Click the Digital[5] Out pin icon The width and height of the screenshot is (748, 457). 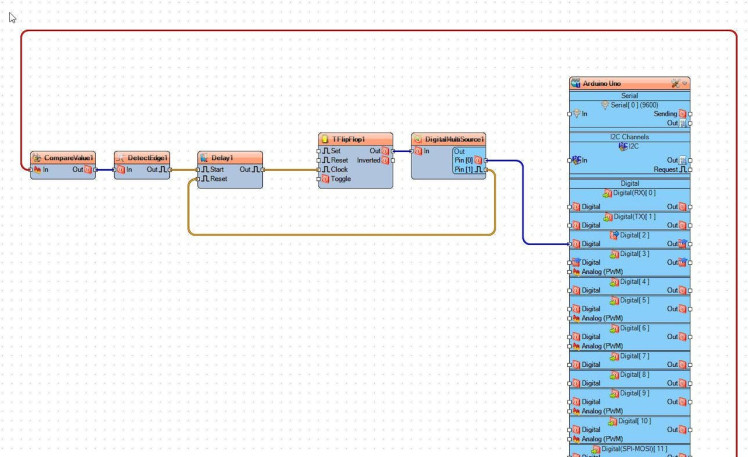pos(683,309)
